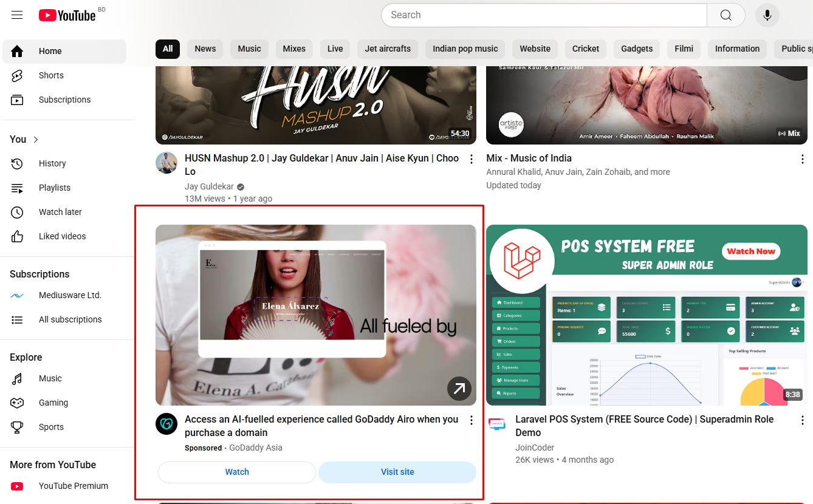Click the Visit site button
The image size is (813, 504).
(397, 472)
